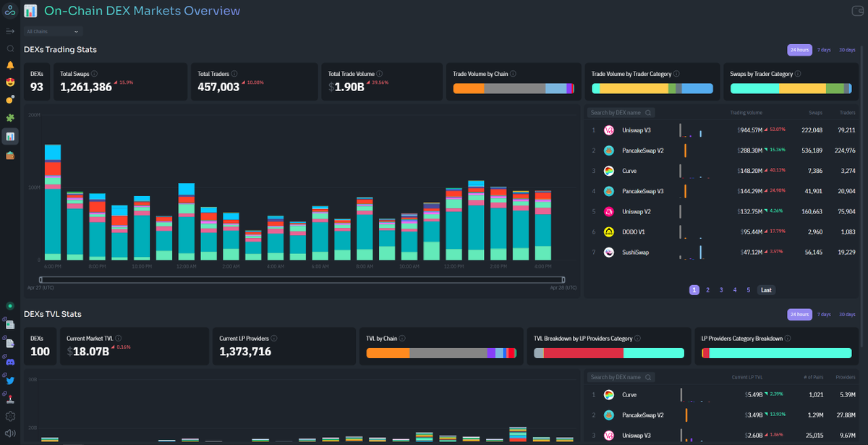Click the info icon next to Total Swaps
This screenshot has height=445, width=868.
[x=95, y=74]
